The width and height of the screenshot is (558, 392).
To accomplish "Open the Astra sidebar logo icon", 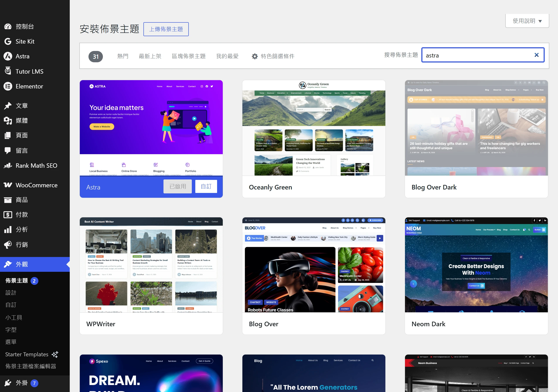I will pyautogui.click(x=8, y=56).
